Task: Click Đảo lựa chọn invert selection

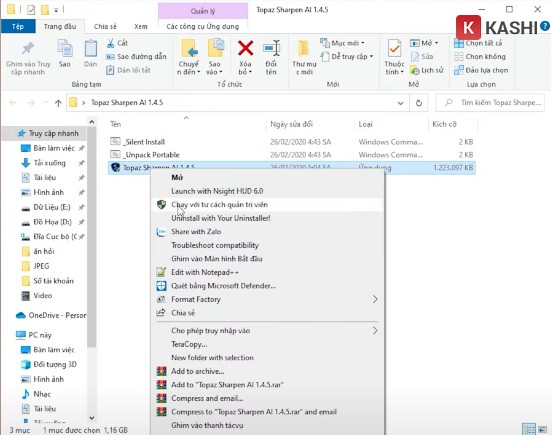Action: point(481,70)
